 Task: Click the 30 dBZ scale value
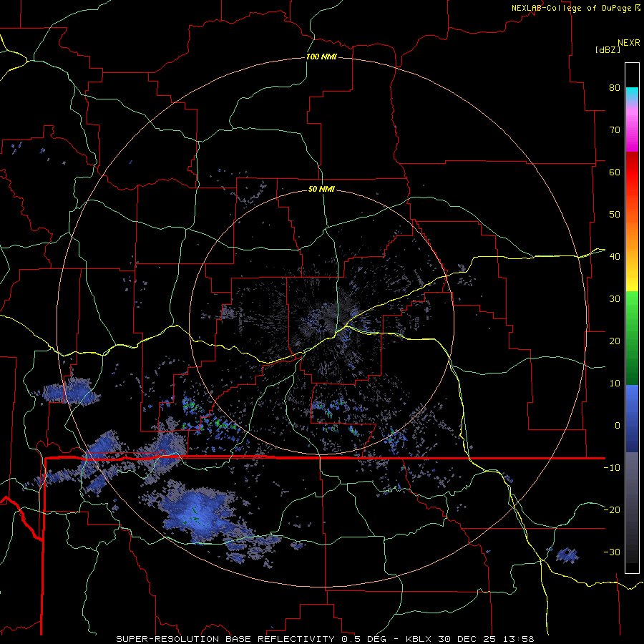pos(615,298)
